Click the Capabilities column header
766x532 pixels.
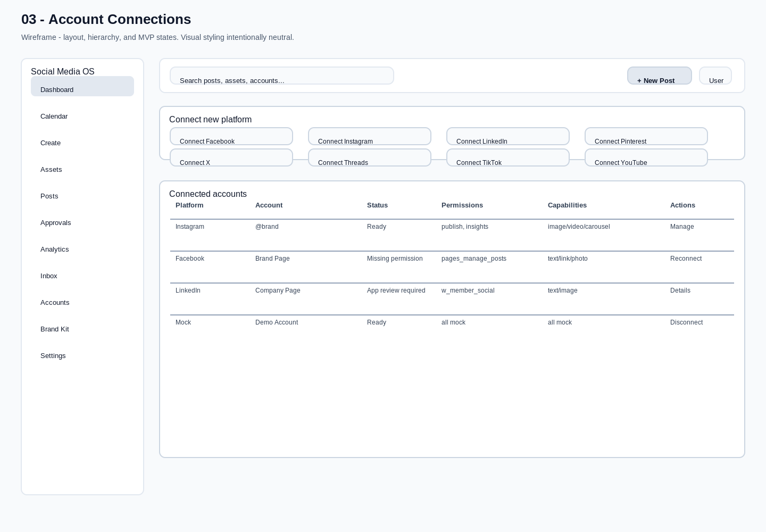point(567,205)
